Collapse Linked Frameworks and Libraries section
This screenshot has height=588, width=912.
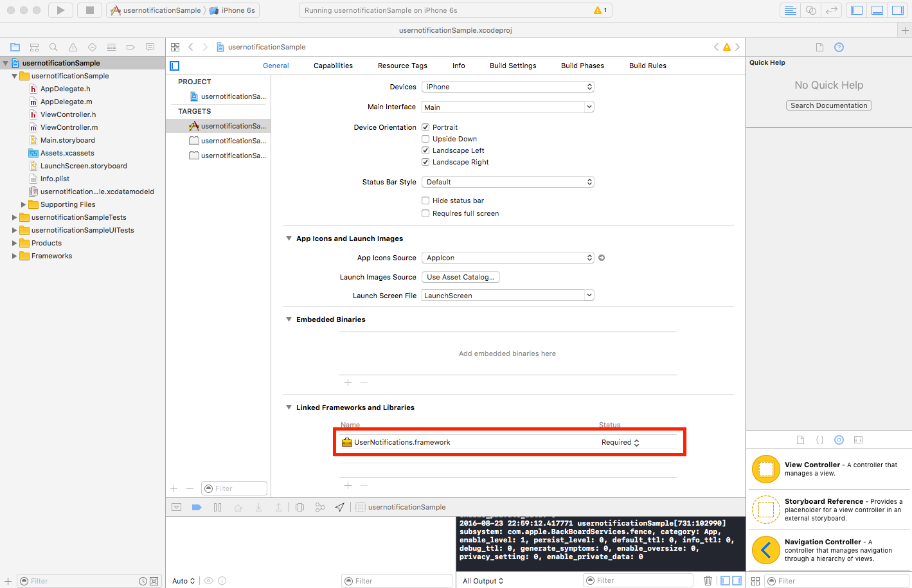point(289,407)
